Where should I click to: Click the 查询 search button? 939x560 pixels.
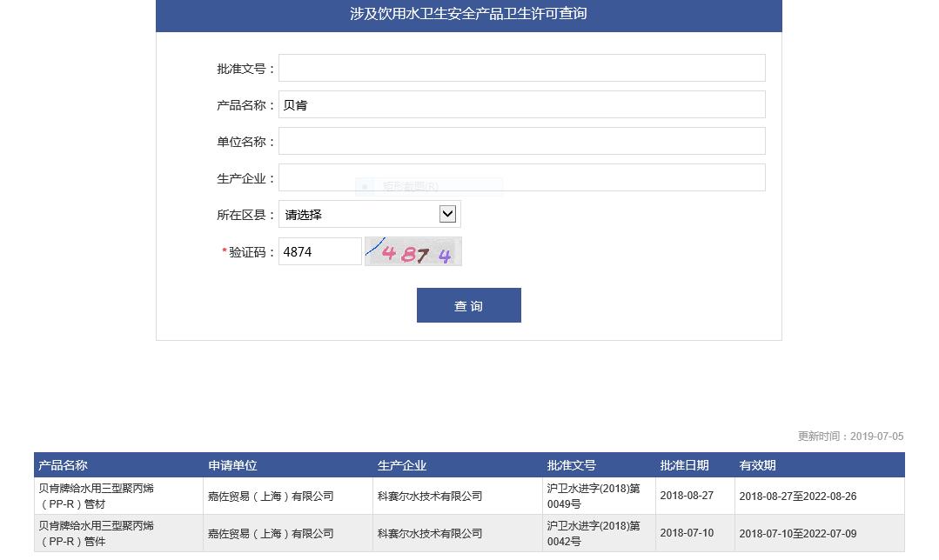(468, 304)
